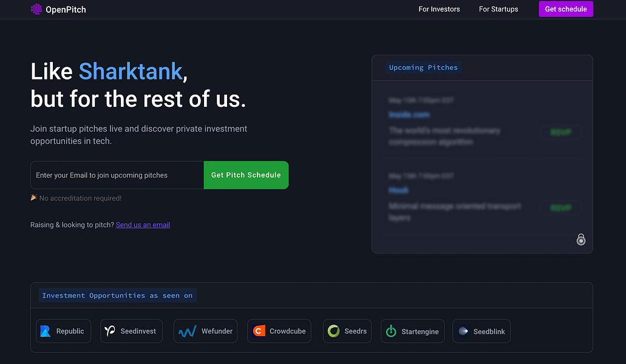
Task: Open the Republic platform chip
Action: point(64,331)
